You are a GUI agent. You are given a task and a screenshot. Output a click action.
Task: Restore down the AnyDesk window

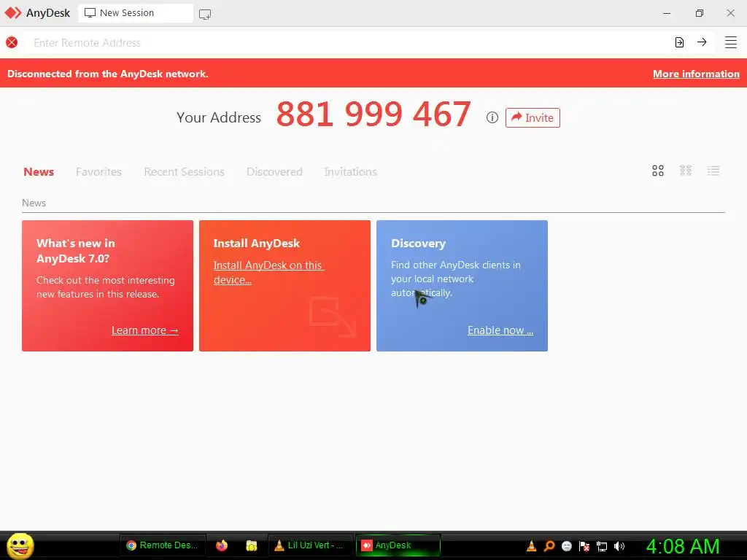click(700, 13)
